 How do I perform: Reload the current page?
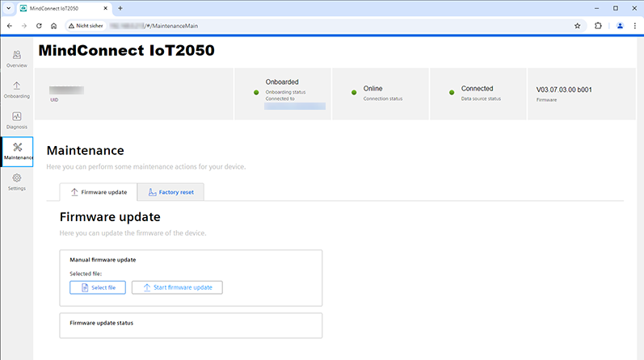[x=39, y=26]
